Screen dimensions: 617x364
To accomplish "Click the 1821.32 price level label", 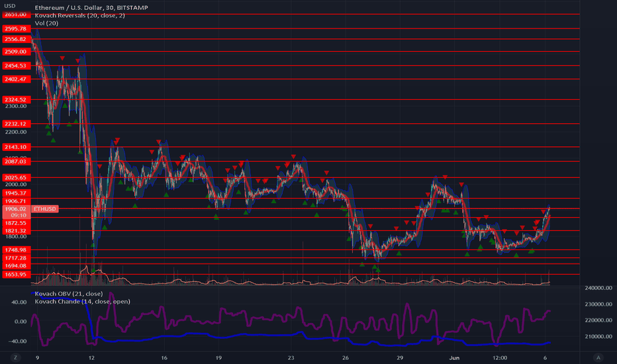I will (16, 230).
